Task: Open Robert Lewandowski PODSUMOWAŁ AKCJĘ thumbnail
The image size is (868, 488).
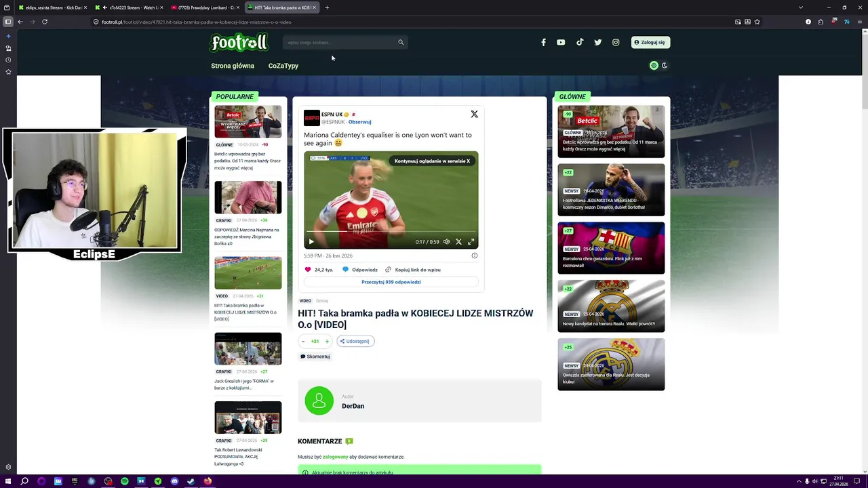Action: [248, 418]
